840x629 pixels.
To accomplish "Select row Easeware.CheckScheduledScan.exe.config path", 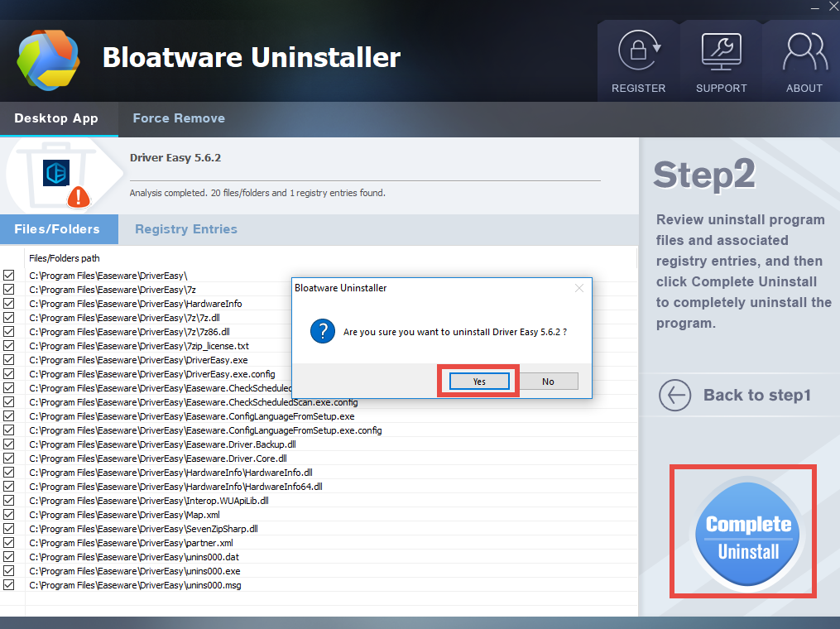I will pos(194,402).
